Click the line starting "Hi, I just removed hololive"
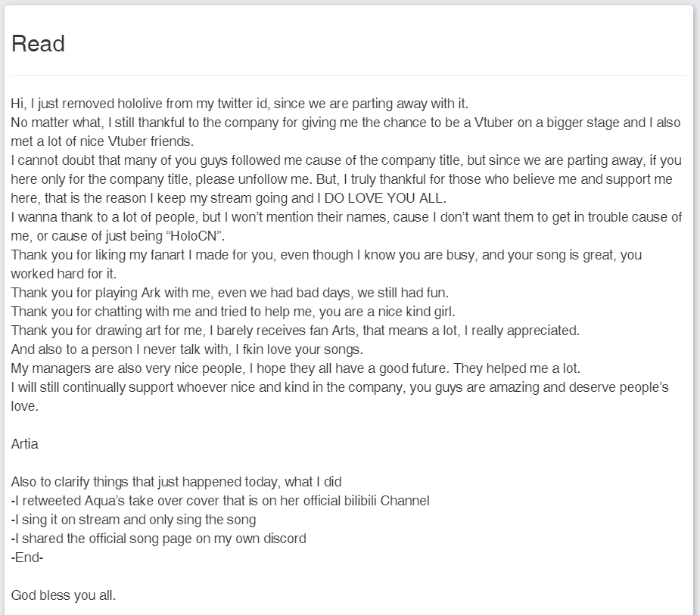Image resolution: width=700 pixels, height=615 pixels. (240, 104)
